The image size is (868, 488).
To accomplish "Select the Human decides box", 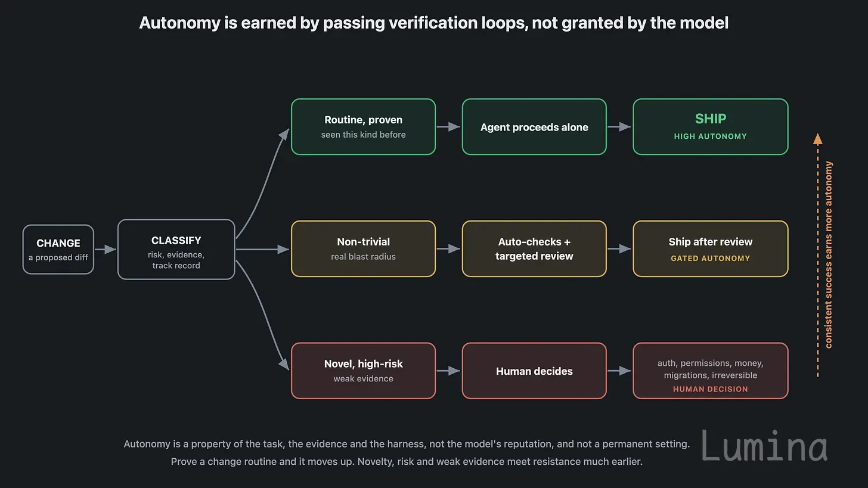I will 534,371.
